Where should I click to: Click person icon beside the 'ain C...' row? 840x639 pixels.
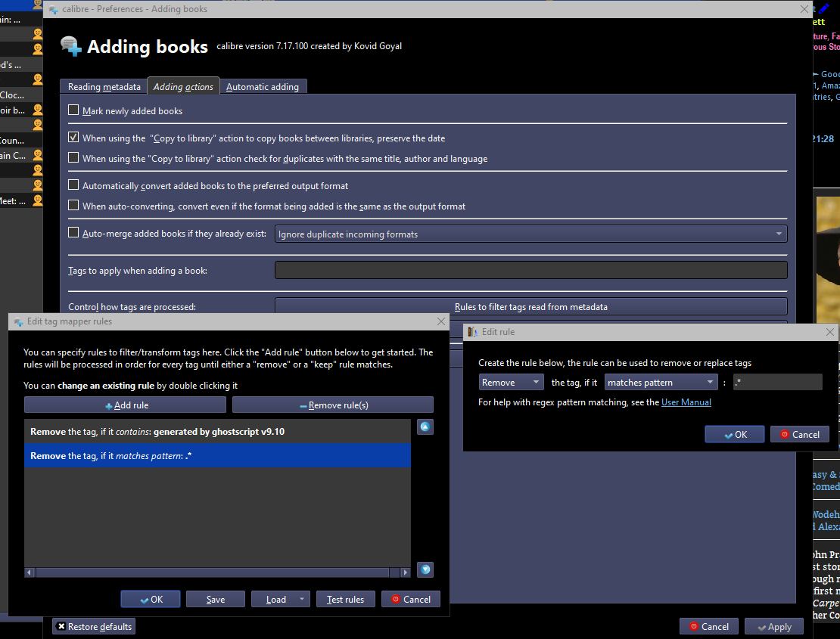pyautogui.click(x=38, y=155)
